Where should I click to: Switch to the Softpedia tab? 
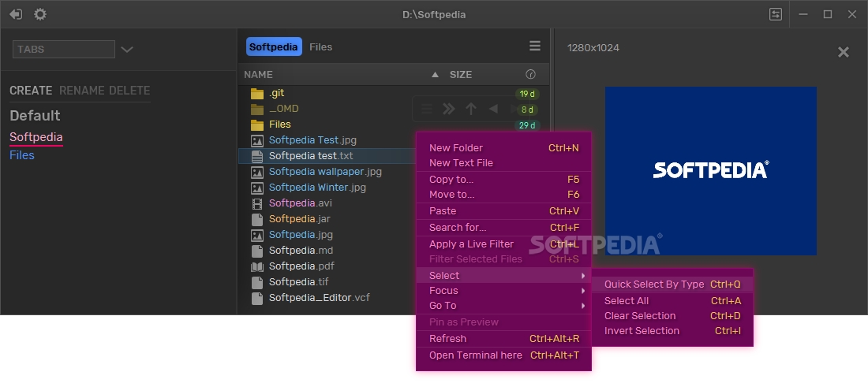click(274, 47)
